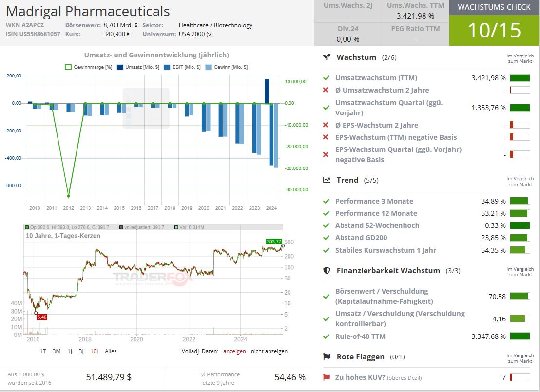Click the red X beside EPS-Wachstum Quartal
This screenshot has width=540, height=392.
click(326, 154)
